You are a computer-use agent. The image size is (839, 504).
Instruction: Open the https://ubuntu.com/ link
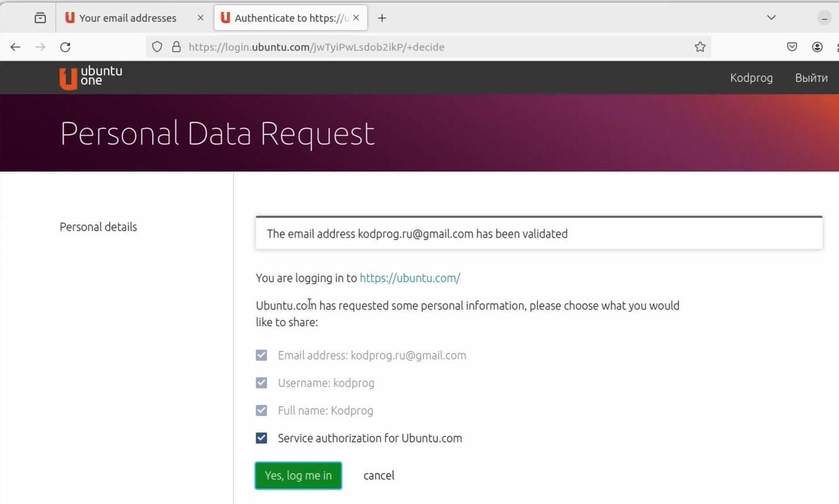click(410, 278)
